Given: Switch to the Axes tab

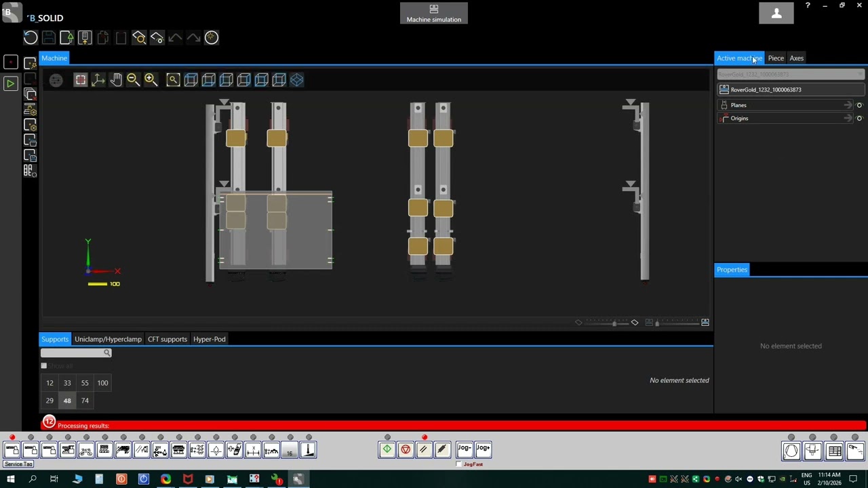Looking at the screenshot, I should coord(797,58).
